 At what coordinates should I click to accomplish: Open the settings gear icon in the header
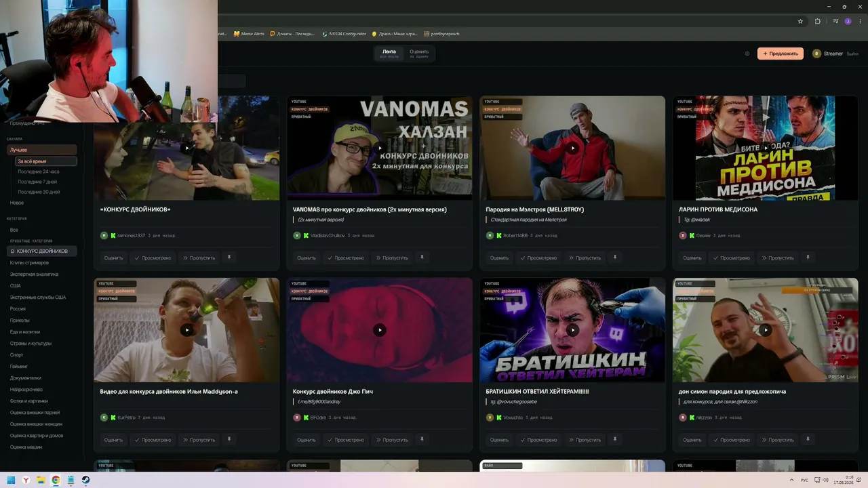747,54
